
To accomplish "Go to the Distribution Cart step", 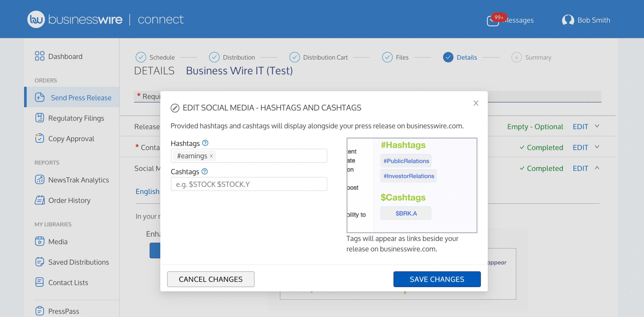I will click(x=325, y=57).
